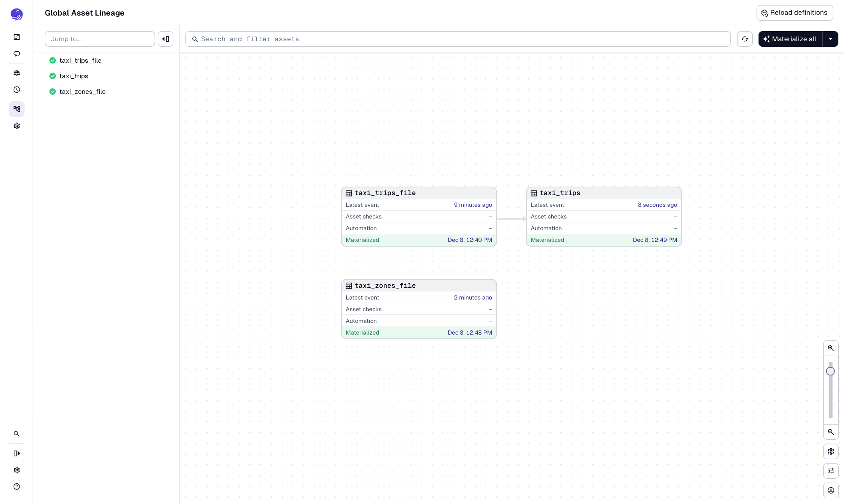Click the green check status for taxi_trips

[x=53, y=76]
